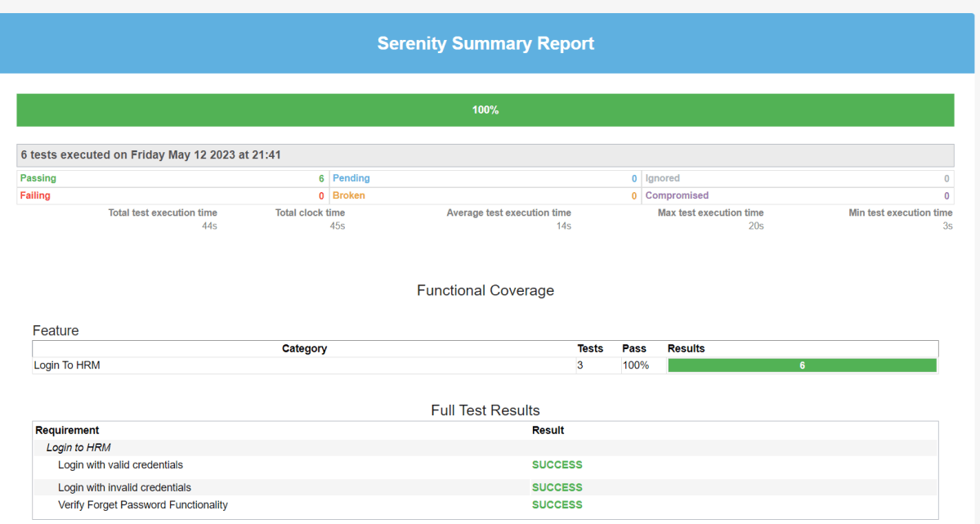Viewport: 980px width, 524px height.
Task: Click the green Passing label
Action: 38,178
